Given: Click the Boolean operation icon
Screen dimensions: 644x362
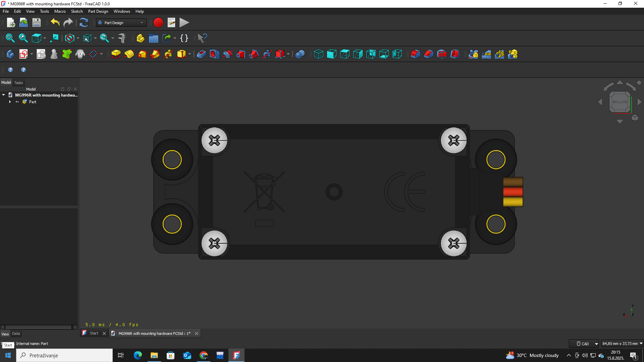Looking at the screenshot, I should click(300, 54).
